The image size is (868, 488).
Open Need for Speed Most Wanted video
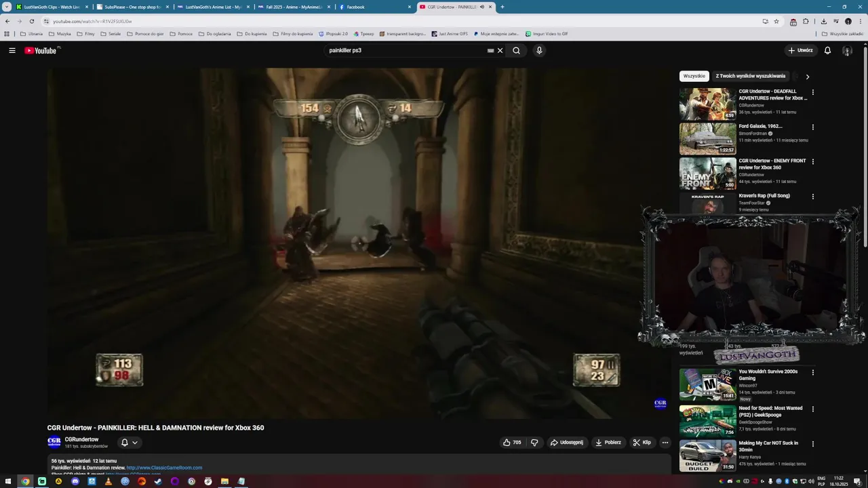[x=707, y=420]
